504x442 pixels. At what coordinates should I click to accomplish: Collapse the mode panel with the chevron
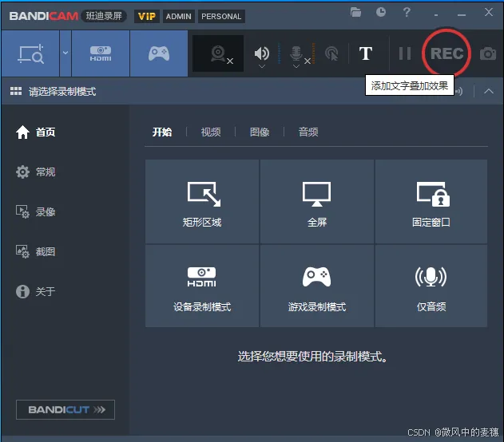pos(489,91)
